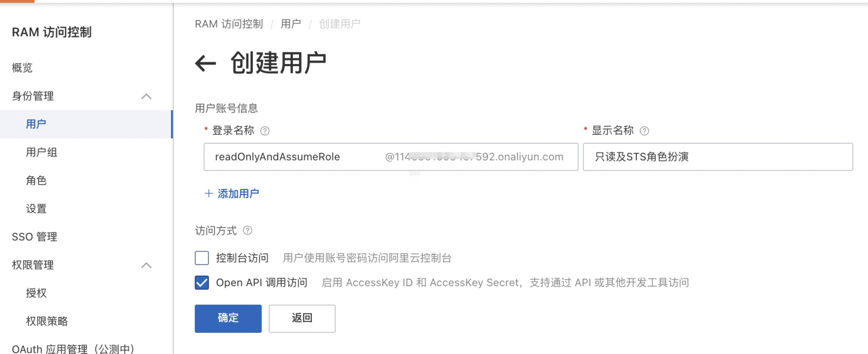Click the blue 确定 button
The image size is (868, 354).
coord(228,318)
